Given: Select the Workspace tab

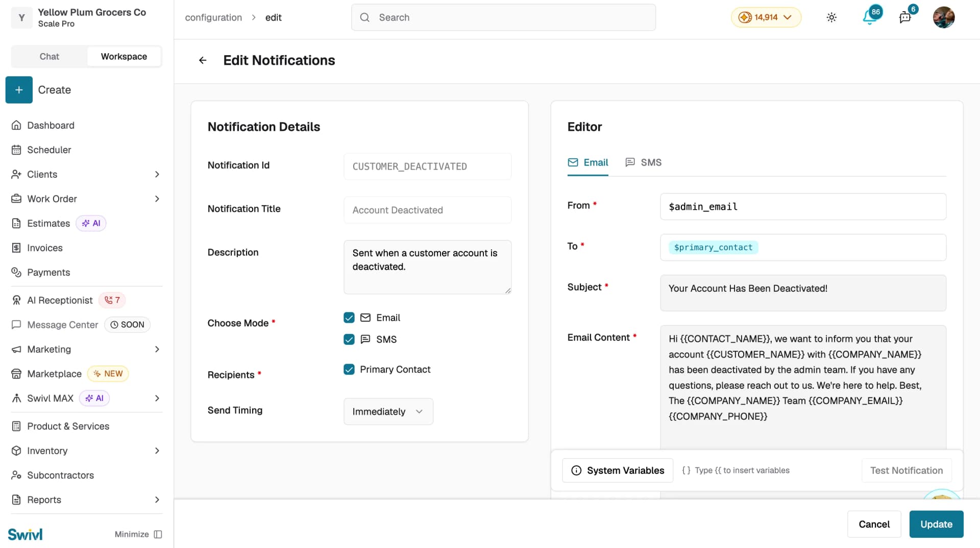Looking at the screenshot, I should pyautogui.click(x=124, y=57).
